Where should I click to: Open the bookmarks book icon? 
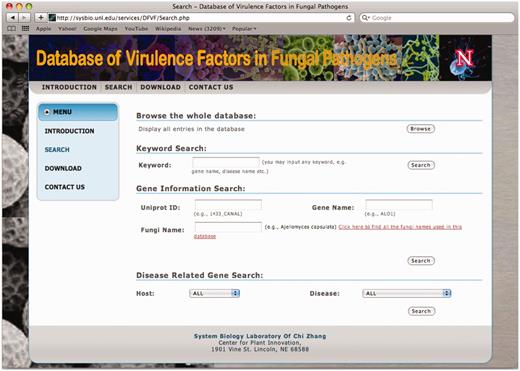pos(12,29)
